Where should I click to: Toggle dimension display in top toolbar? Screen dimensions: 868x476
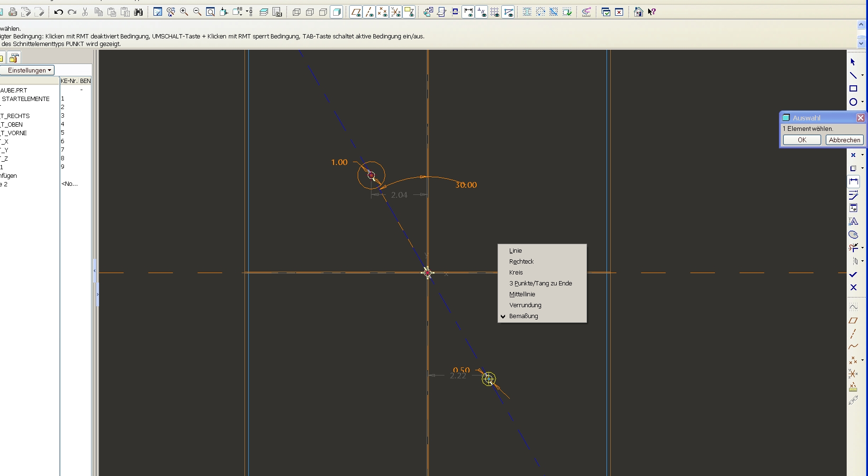(x=468, y=12)
